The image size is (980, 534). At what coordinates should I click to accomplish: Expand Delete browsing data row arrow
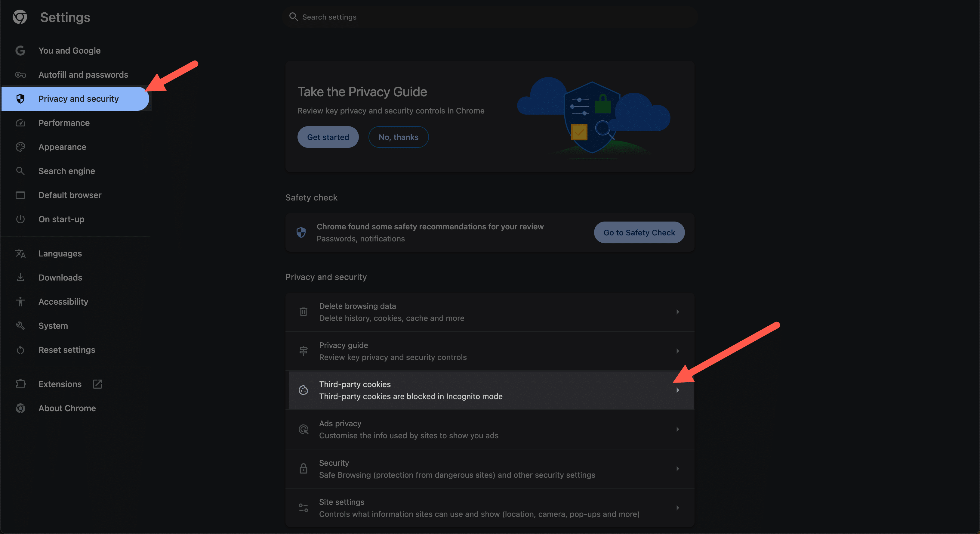coord(678,312)
